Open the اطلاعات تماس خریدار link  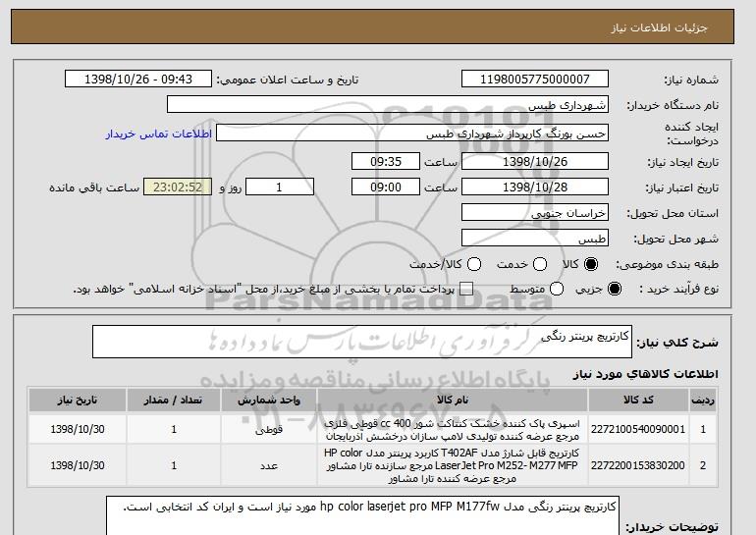159,134
